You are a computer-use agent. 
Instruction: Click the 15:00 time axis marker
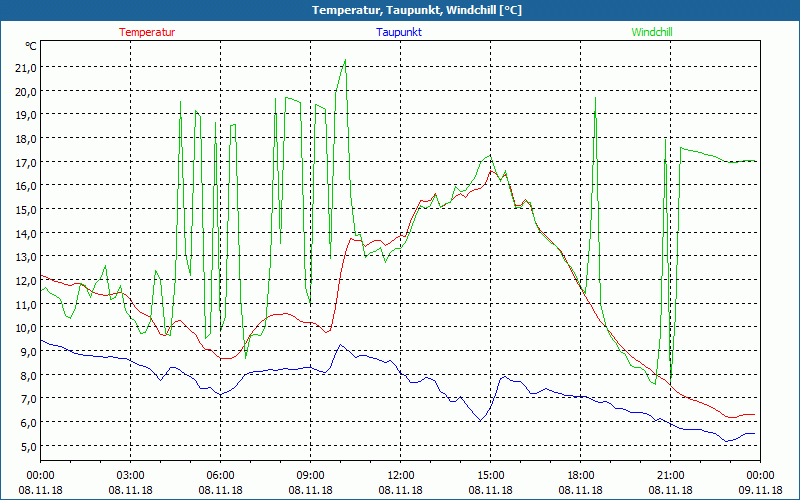tap(490, 475)
